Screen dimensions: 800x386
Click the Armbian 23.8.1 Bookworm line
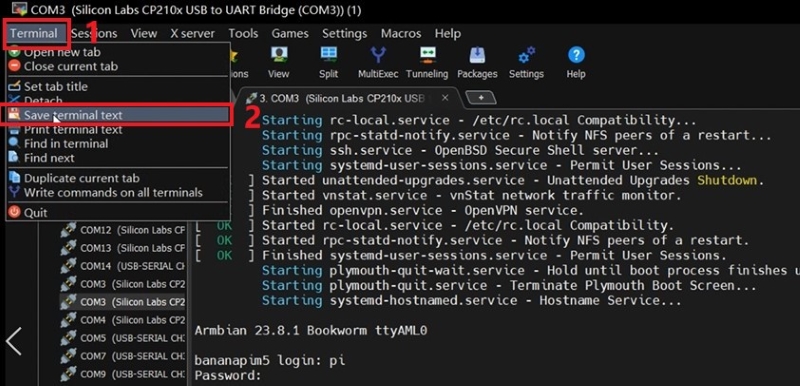click(x=310, y=331)
